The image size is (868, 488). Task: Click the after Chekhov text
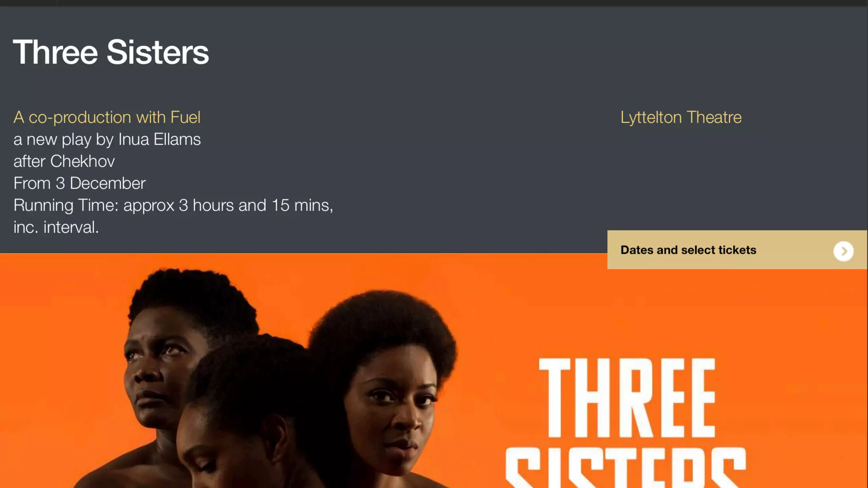click(x=64, y=161)
